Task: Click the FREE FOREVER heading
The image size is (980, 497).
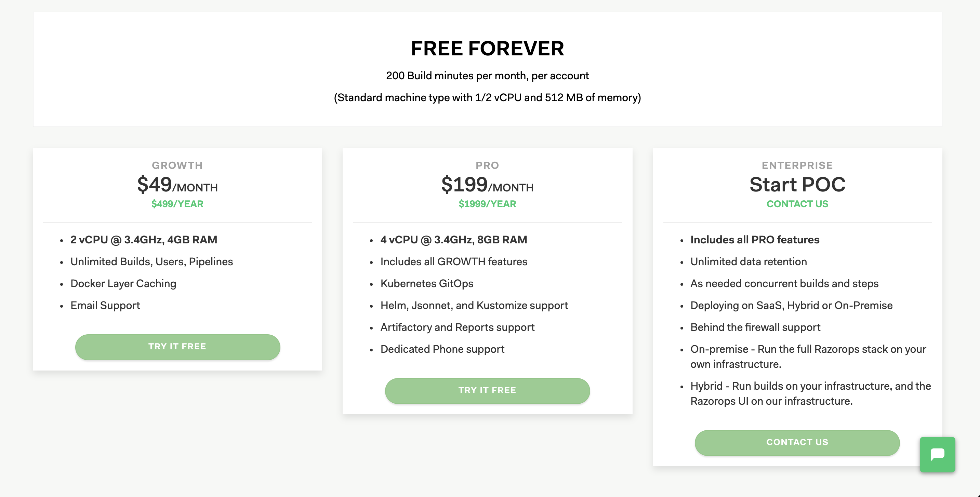Action: pos(487,48)
